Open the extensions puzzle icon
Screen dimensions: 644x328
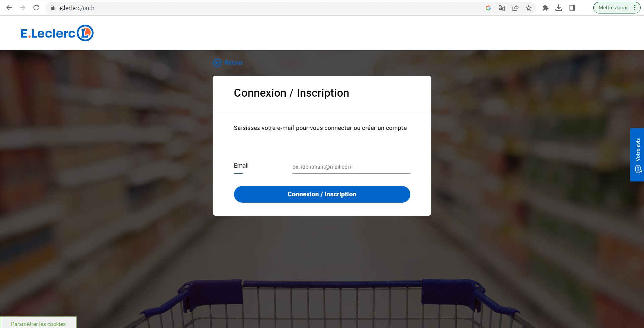click(545, 8)
